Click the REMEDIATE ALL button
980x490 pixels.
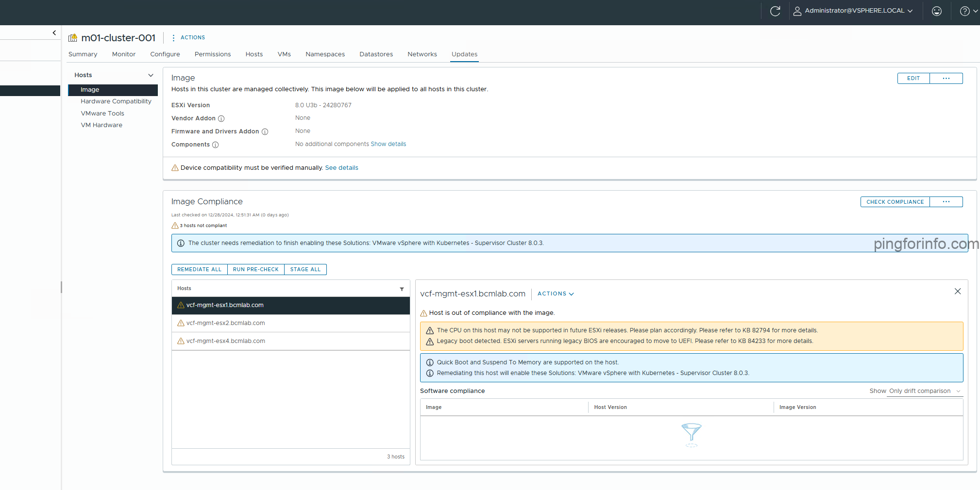(x=199, y=269)
